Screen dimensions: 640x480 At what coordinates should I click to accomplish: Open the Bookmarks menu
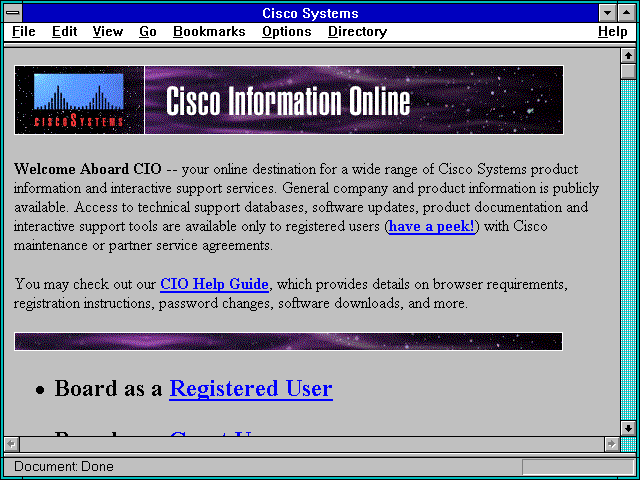(x=209, y=32)
